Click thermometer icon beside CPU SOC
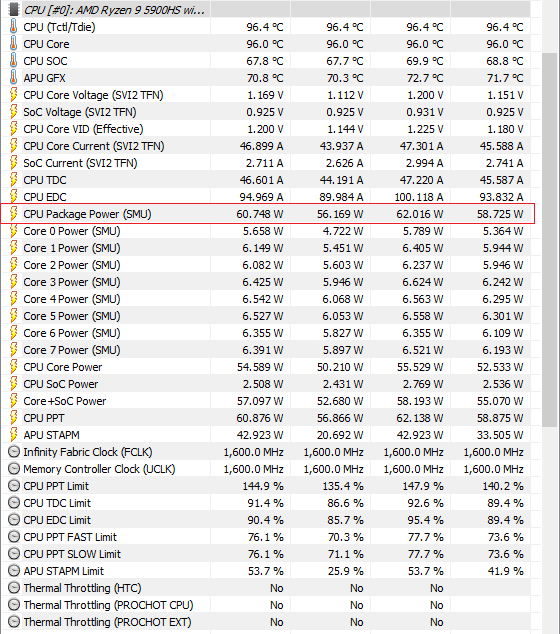Image resolution: width=560 pixels, height=634 pixels. (13, 61)
